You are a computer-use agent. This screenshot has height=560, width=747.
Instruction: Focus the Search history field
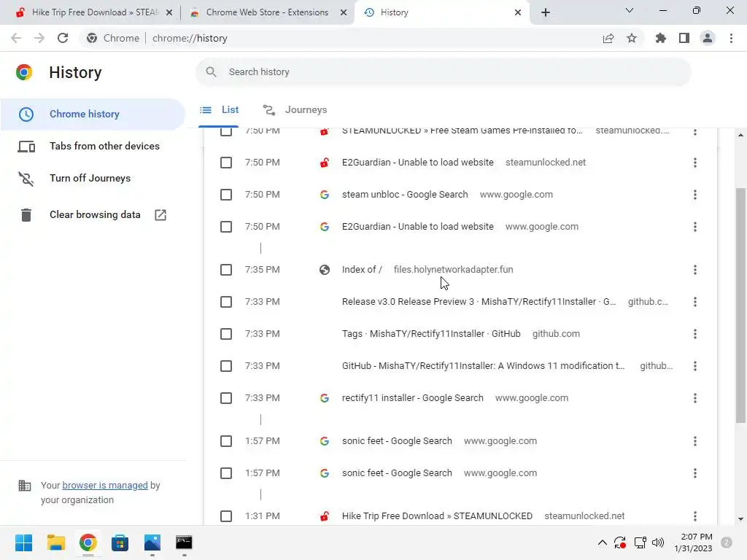[443, 72]
